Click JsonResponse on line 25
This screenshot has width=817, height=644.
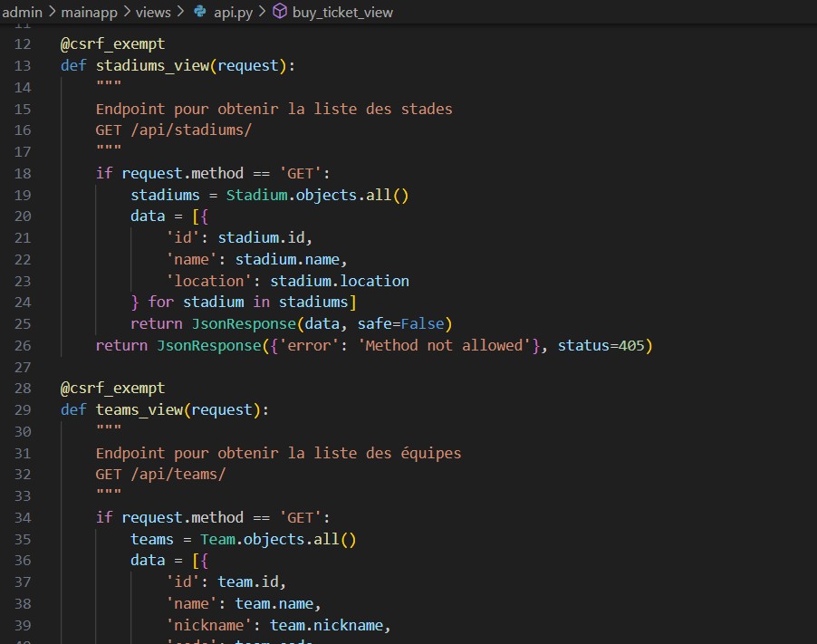[244, 324]
